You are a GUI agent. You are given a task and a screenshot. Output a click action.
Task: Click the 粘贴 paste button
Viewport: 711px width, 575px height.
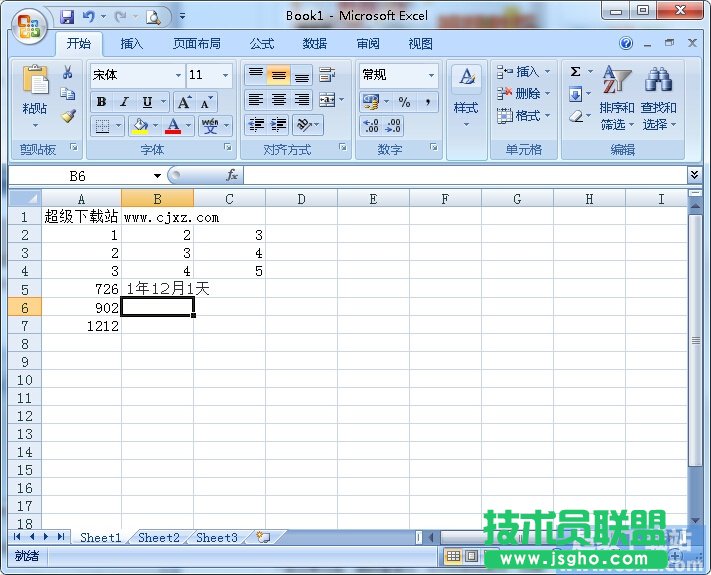coord(35,95)
